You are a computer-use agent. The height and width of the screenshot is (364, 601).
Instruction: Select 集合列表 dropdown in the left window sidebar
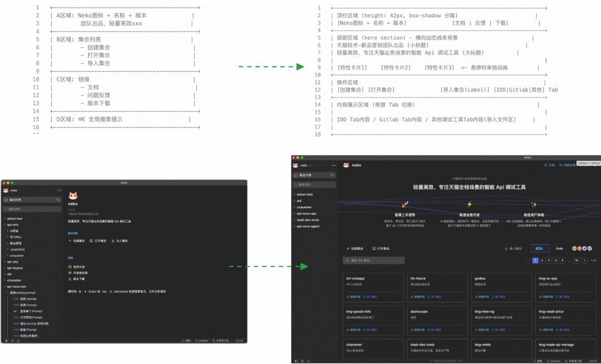coord(32,200)
